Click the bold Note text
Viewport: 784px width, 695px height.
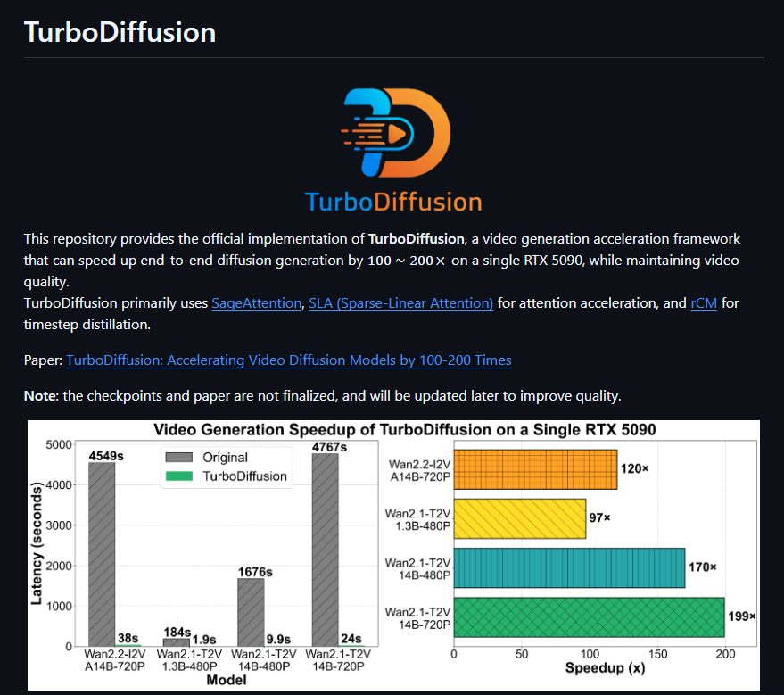coord(37,395)
